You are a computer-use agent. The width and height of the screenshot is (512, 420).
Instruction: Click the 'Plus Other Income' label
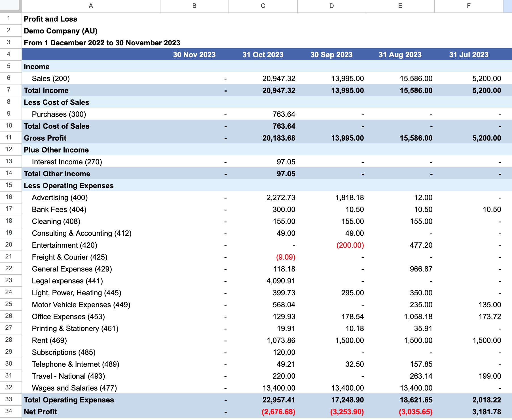click(56, 150)
